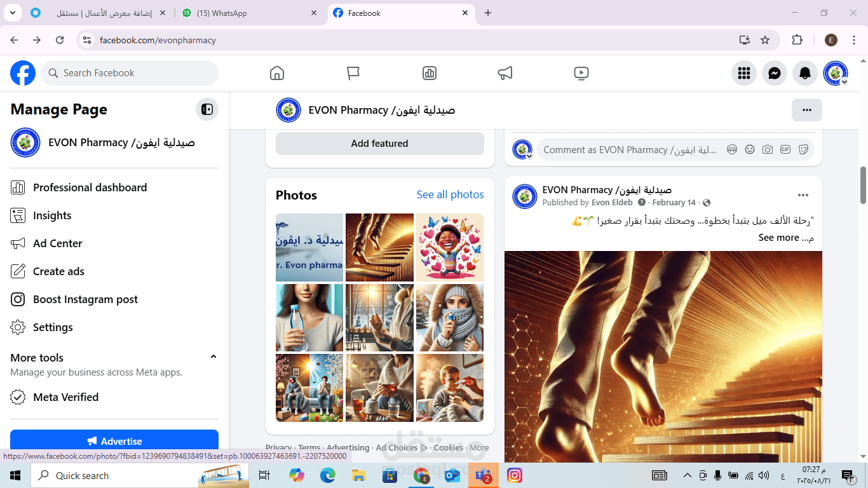Open the page three-dots options button
The height and width of the screenshot is (488, 868).
pos(807,110)
